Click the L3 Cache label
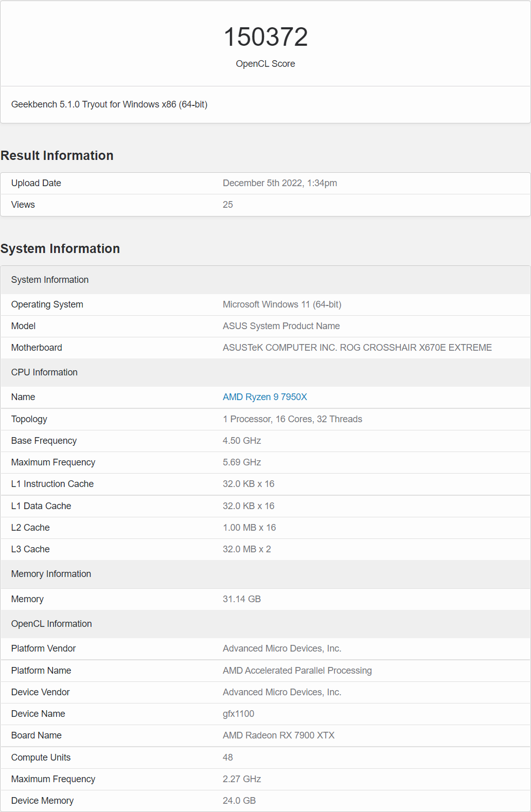Screen dimensions: 531x812 pyautogui.click(x=30, y=549)
